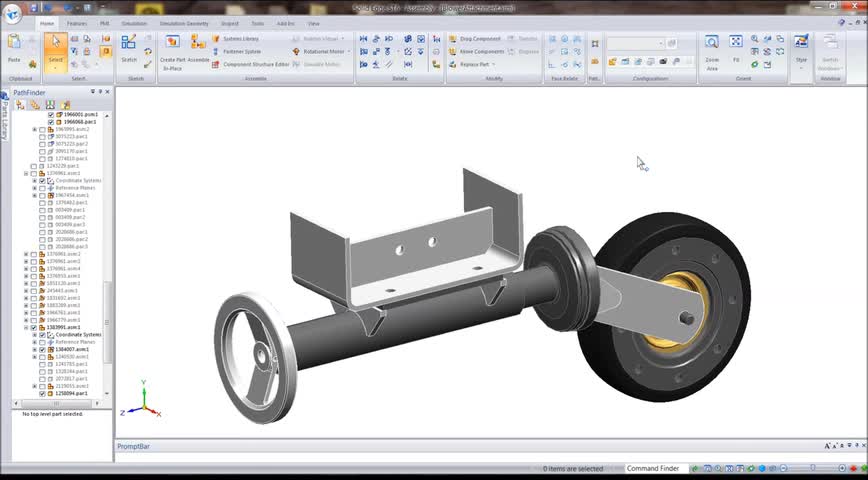Open the Rotational Motor dropdown arrow
The width and height of the screenshot is (868, 480).
pyautogui.click(x=349, y=51)
